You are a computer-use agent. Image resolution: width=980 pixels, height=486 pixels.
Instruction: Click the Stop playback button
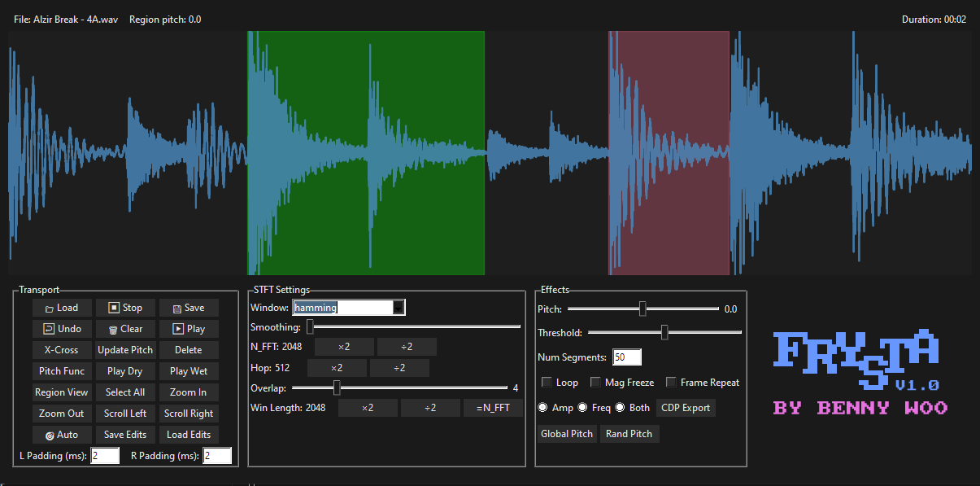tap(125, 308)
